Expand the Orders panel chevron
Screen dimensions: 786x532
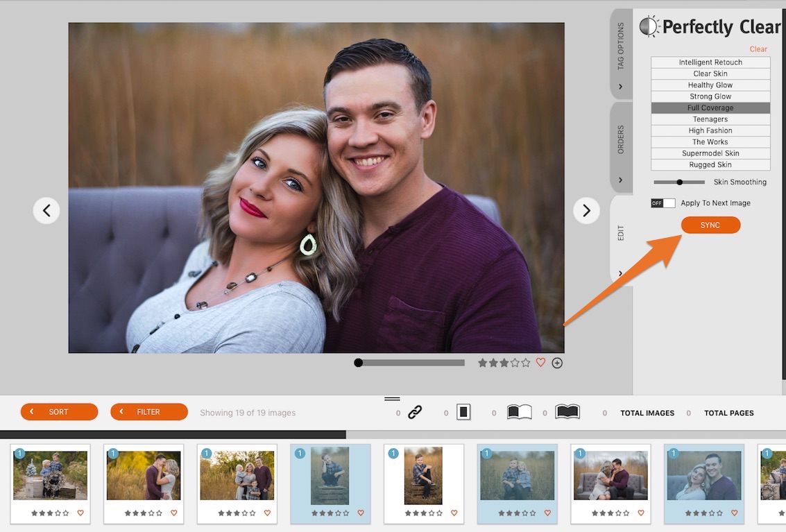pos(621,180)
